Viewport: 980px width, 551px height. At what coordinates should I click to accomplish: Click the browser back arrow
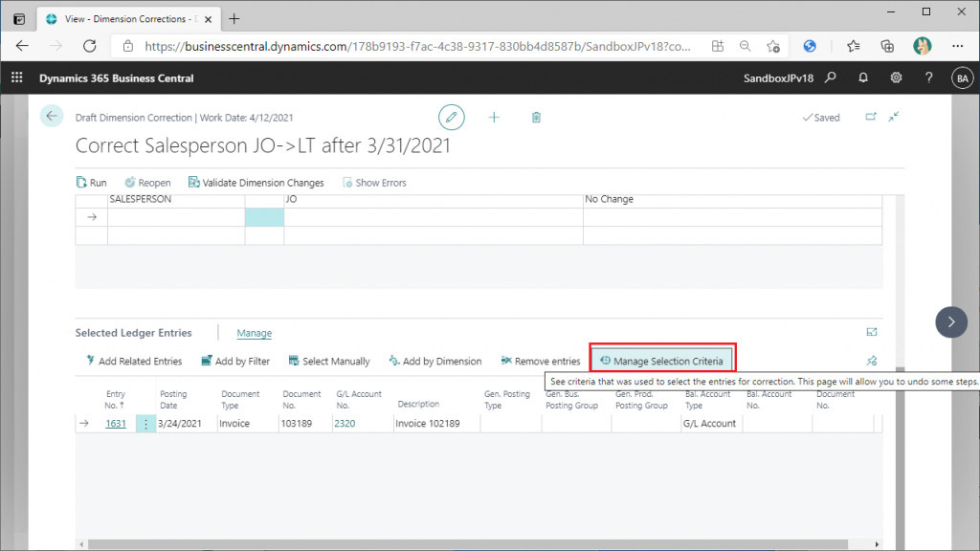click(x=23, y=46)
